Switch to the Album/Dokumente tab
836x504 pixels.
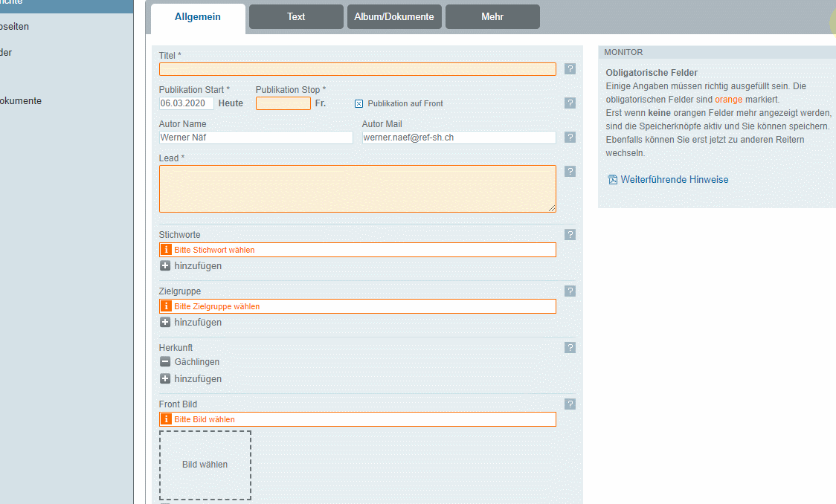click(394, 16)
